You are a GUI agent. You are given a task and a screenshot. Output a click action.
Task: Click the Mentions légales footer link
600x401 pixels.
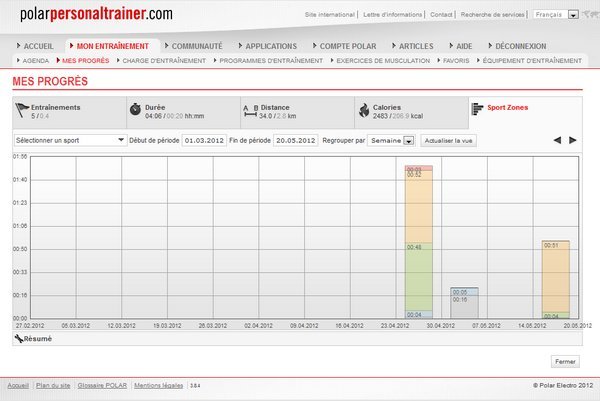coord(158,385)
